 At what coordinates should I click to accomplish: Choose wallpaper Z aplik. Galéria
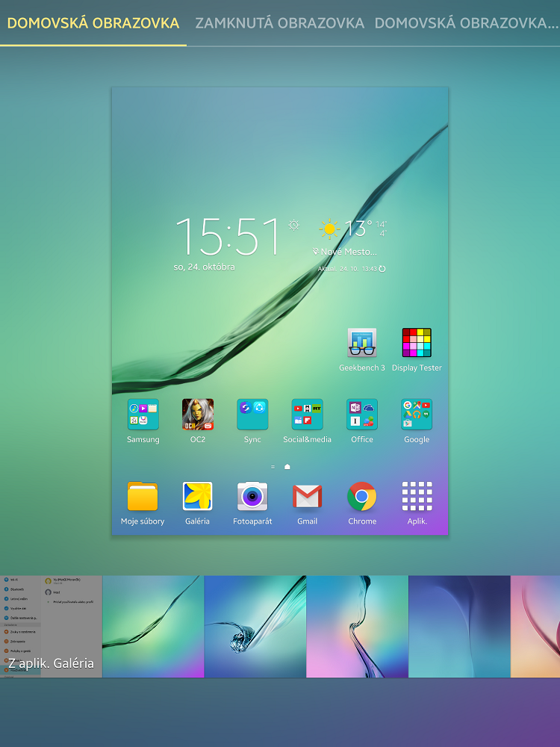click(51, 627)
